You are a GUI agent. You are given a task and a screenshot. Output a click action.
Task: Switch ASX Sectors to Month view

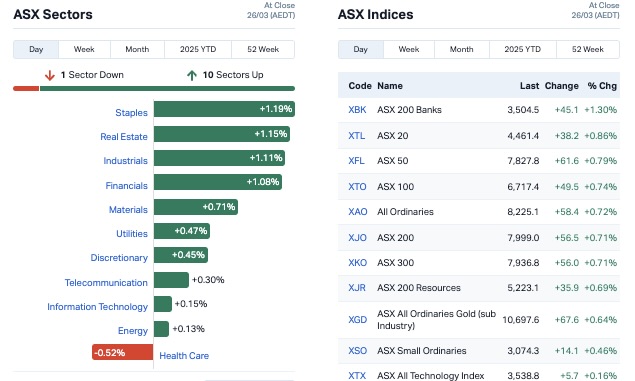click(137, 49)
